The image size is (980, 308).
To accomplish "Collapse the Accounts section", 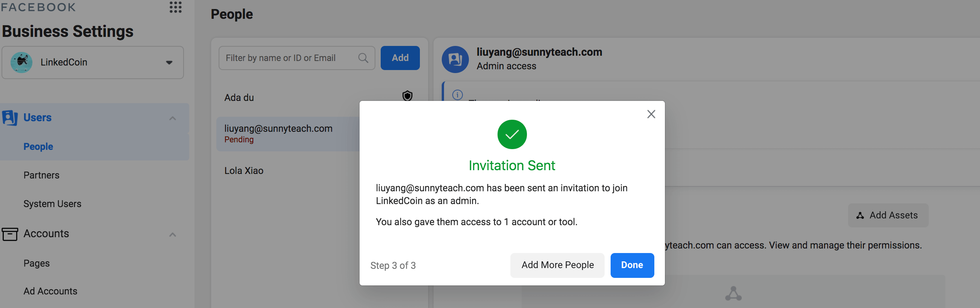I will coord(172,235).
